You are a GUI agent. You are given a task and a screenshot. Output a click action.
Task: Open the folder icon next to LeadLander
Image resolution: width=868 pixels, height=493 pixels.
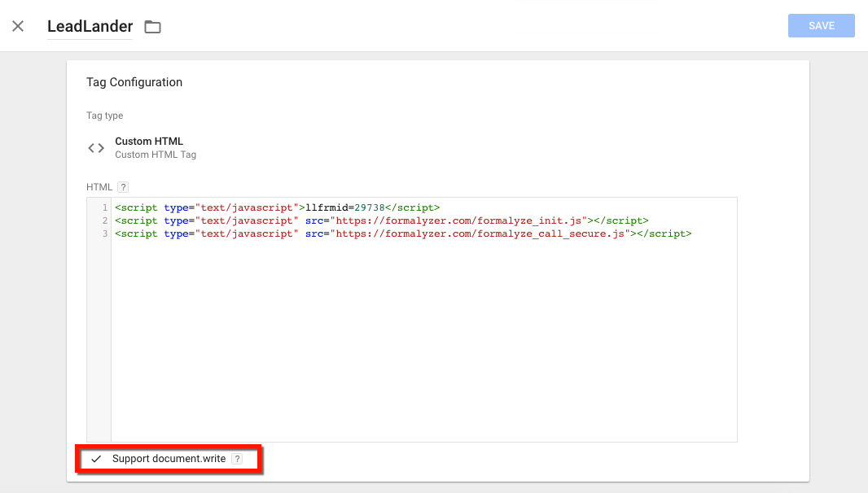tap(153, 27)
